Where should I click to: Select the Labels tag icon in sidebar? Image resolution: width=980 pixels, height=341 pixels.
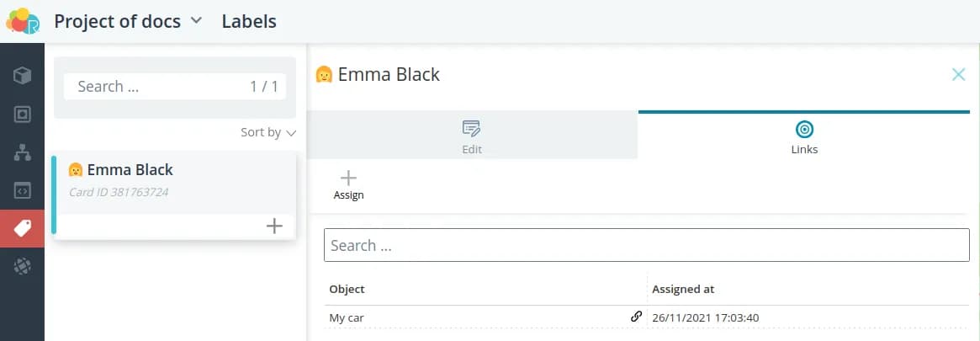click(x=23, y=228)
